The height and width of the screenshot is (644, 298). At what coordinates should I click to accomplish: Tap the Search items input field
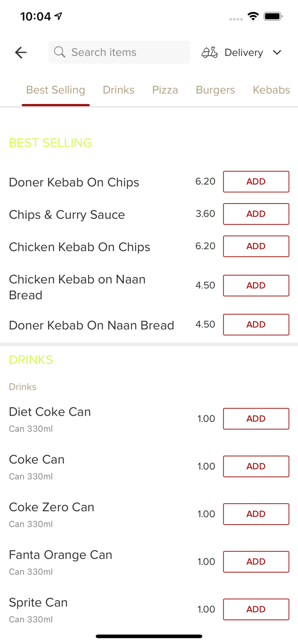tap(119, 52)
